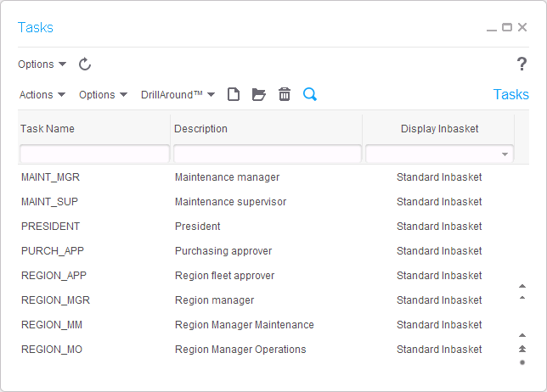
Task: Delete record using the trash can icon
Action: click(x=285, y=94)
